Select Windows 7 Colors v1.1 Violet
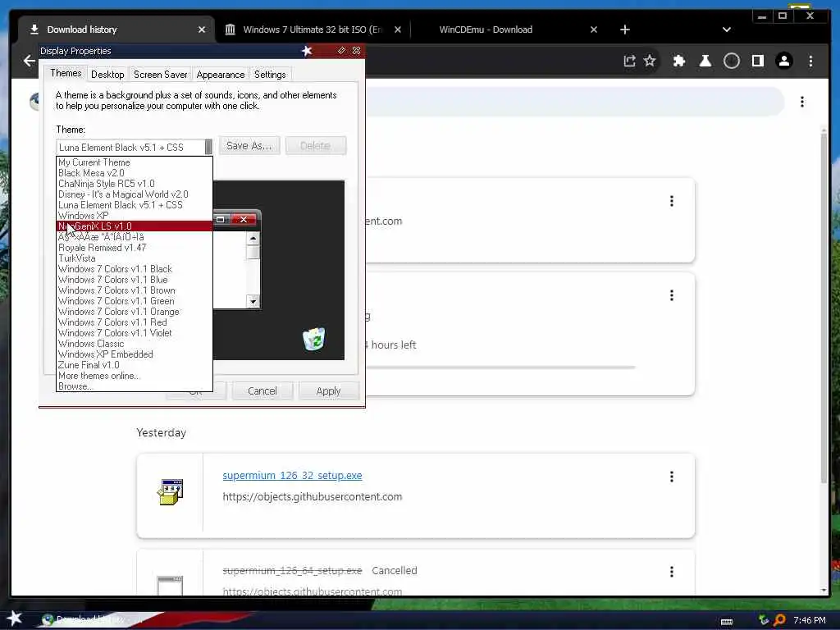 [134, 333]
